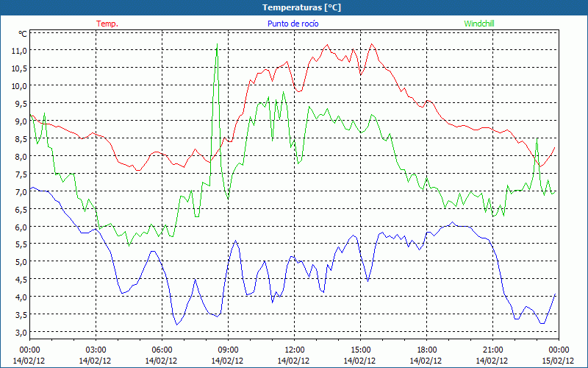Click the '00:00' label above the 15/02/12 date
This screenshot has width=588, height=368.
point(559,350)
